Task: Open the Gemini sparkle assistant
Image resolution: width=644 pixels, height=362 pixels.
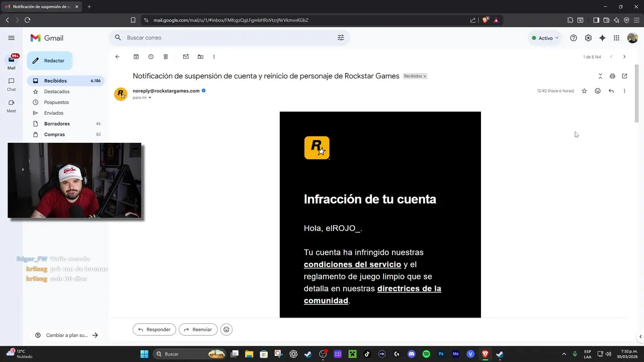Action: coord(602,38)
